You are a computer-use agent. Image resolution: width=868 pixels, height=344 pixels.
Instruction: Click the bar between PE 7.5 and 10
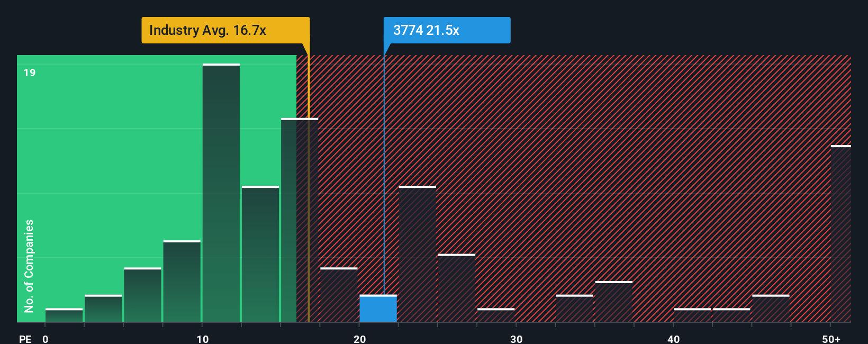[x=182, y=281]
